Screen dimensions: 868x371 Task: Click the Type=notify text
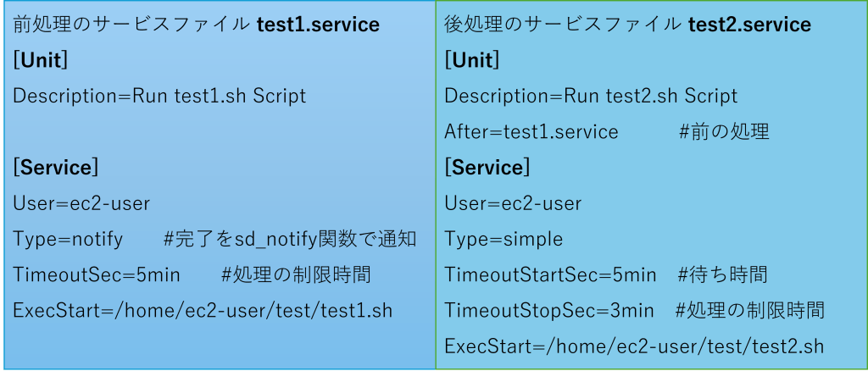pos(68,240)
